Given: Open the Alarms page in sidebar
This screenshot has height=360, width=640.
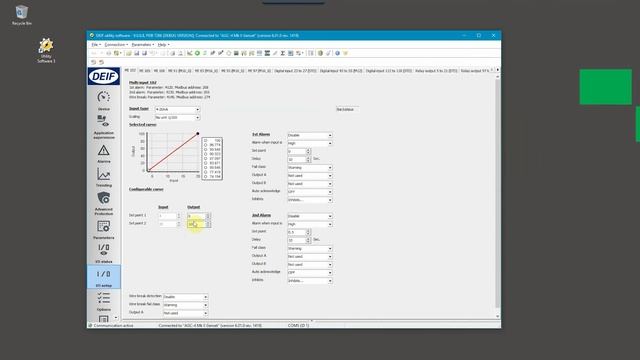Looking at the screenshot, I should pos(104,154).
